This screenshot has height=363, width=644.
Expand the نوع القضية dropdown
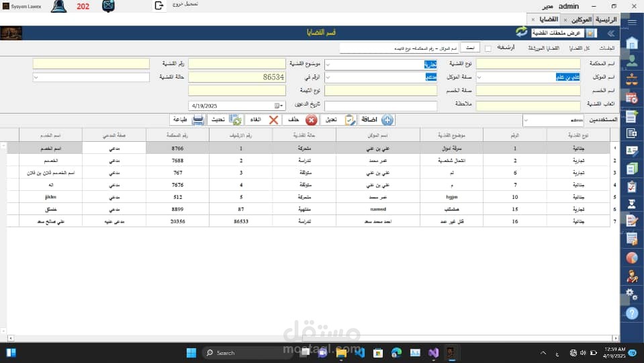tap(328, 65)
